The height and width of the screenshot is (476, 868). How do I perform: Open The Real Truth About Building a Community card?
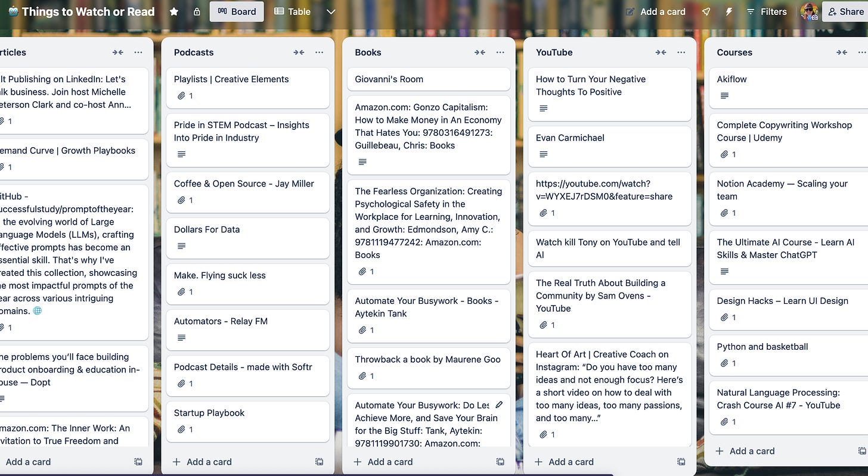tap(610, 304)
